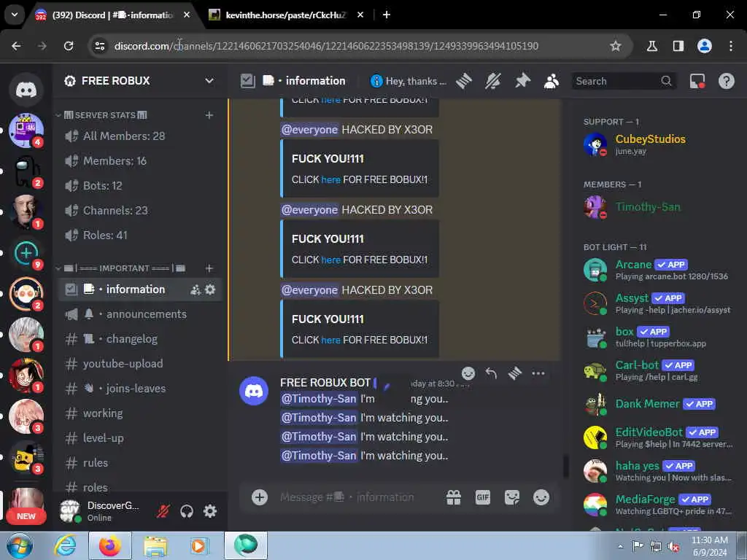This screenshot has width=747, height=560.
Task: Open the Add a Server plus icon
Action: (26, 253)
